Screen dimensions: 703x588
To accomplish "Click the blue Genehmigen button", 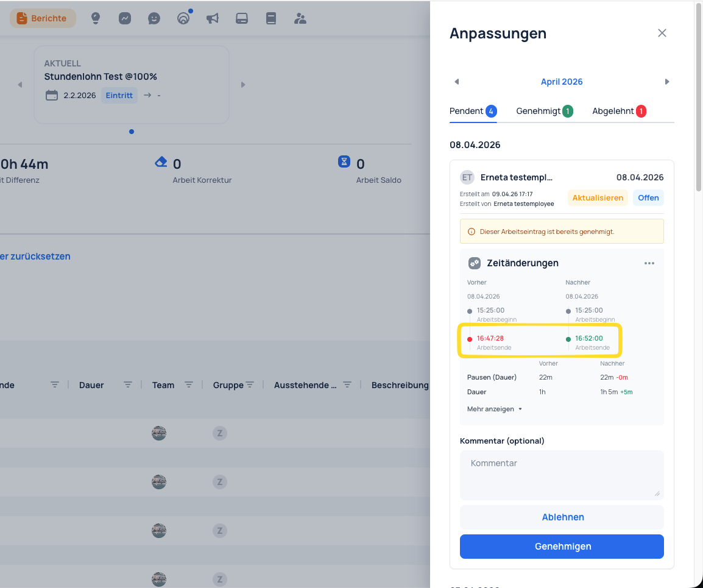I will (562, 547).
